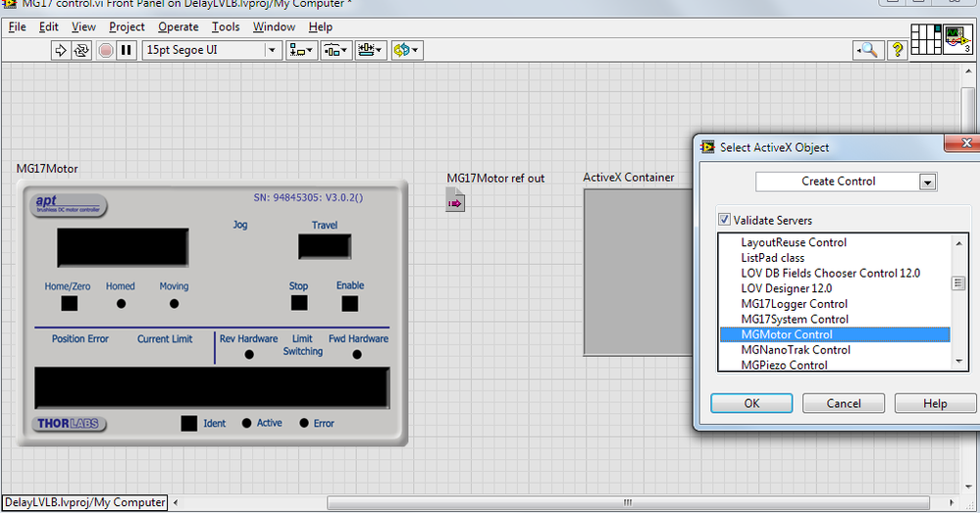Viewport: 980px width, 513px height.
Task: Select MGMotor Control entry
Action: click(x=835, y=334)
